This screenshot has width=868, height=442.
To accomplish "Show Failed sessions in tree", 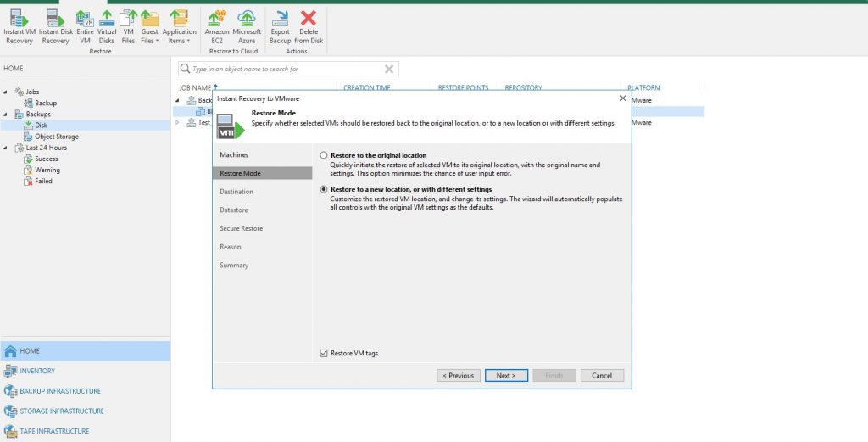I will click(x=43, y=181).
